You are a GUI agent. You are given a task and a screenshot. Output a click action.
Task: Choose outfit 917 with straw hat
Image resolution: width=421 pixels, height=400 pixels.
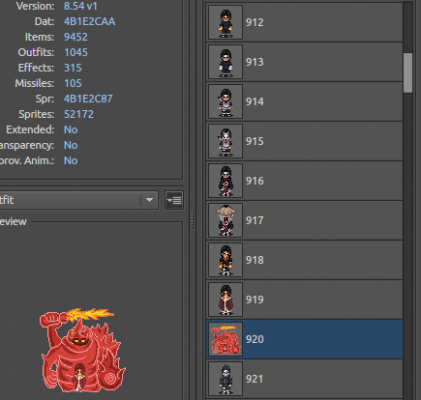pos(304,220)
